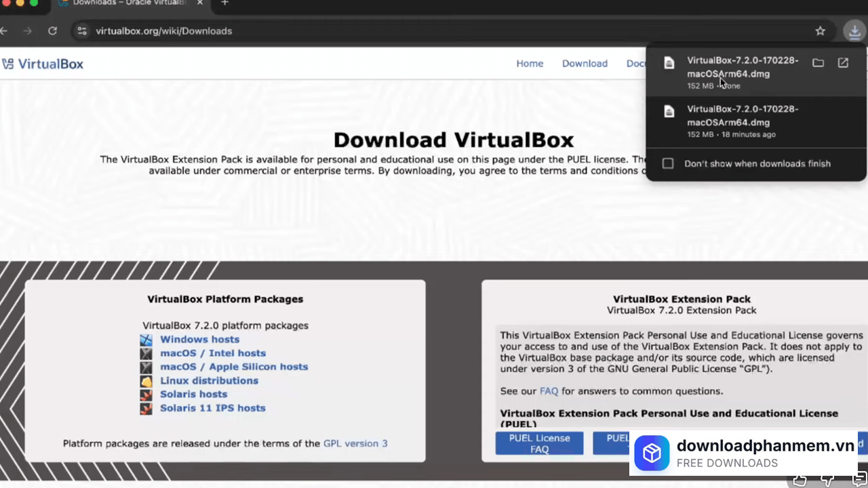Open the first download with external-link icon
Viewport: 868px width, 488px height.
tap(843, 63)
